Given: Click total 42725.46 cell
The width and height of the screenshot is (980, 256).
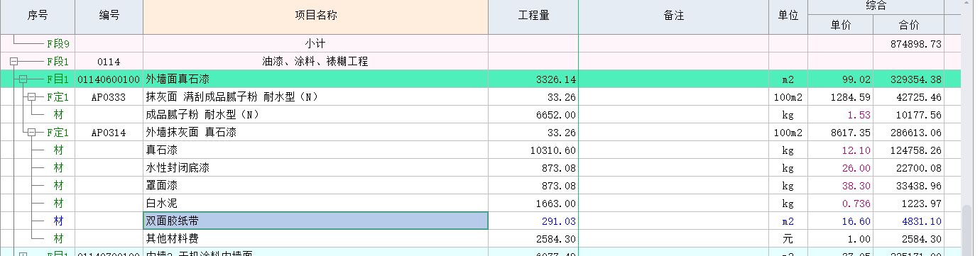Looking at the screenshot, I should pos(909,96).
